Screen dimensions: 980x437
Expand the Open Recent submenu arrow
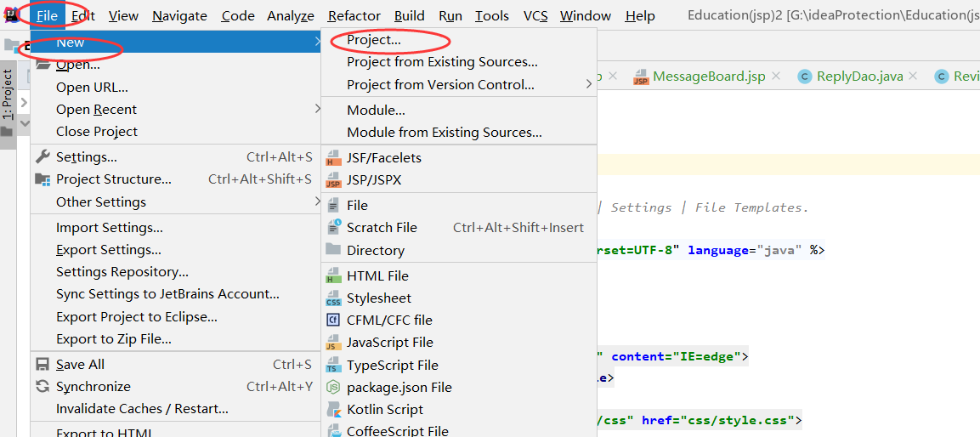click(x=318, y=110)
